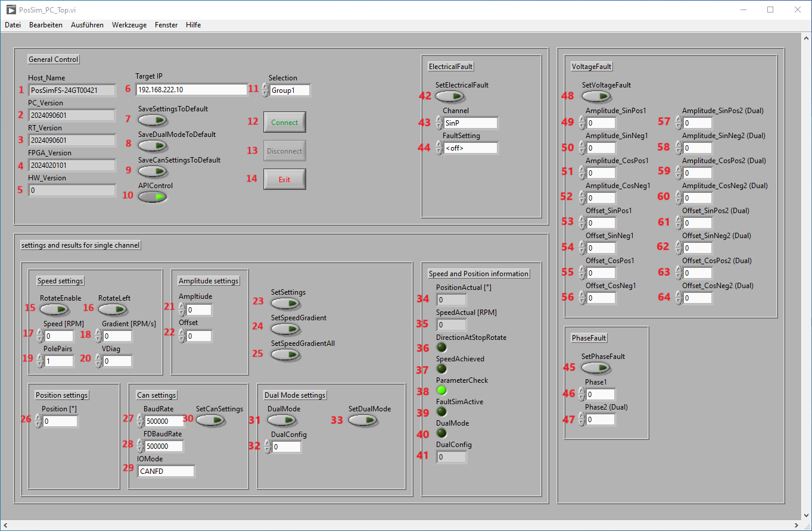Click the Offset value field in Amplitude settings
This screenshot has height=531, width=812.
point(199,336)
